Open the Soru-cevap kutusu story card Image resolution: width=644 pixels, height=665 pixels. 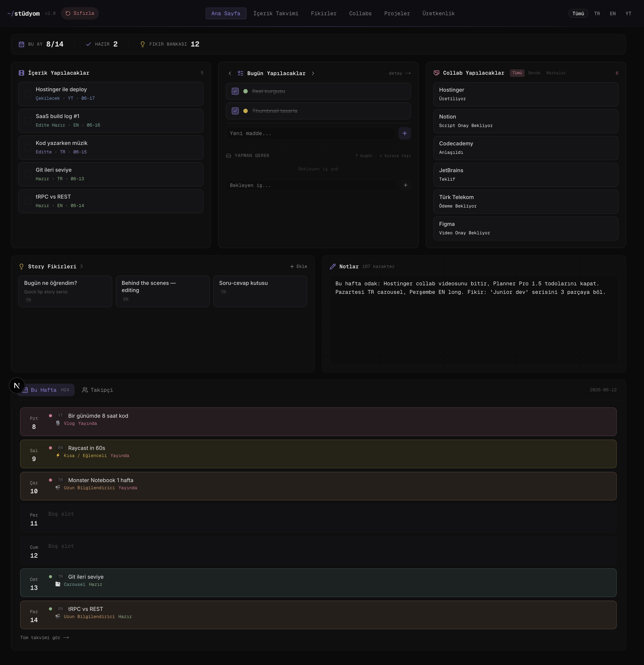(x=260, y=291)
